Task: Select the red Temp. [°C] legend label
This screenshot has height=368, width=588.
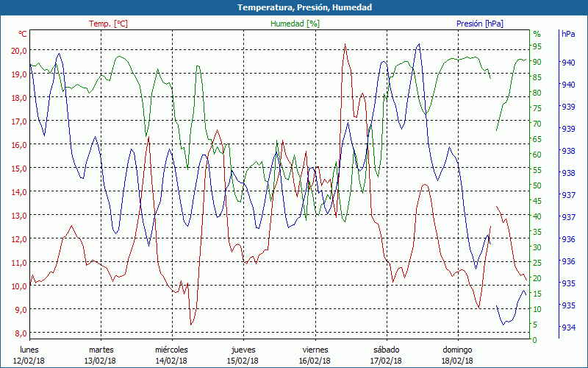Action: point(108,24)
